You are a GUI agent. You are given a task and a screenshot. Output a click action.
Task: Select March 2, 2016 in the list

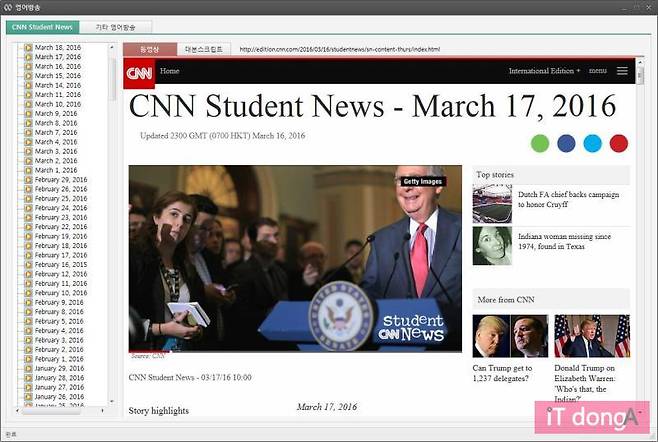[x=56, y=161]
